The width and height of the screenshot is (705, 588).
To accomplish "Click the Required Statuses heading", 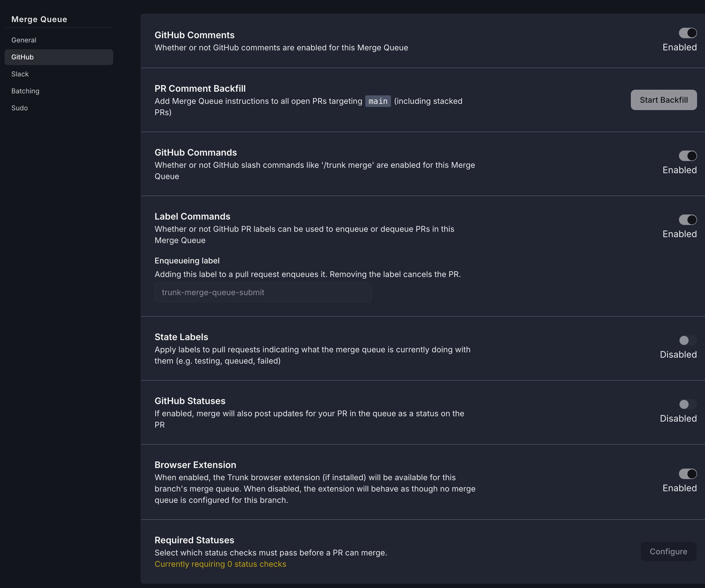I will click(195, 540).
